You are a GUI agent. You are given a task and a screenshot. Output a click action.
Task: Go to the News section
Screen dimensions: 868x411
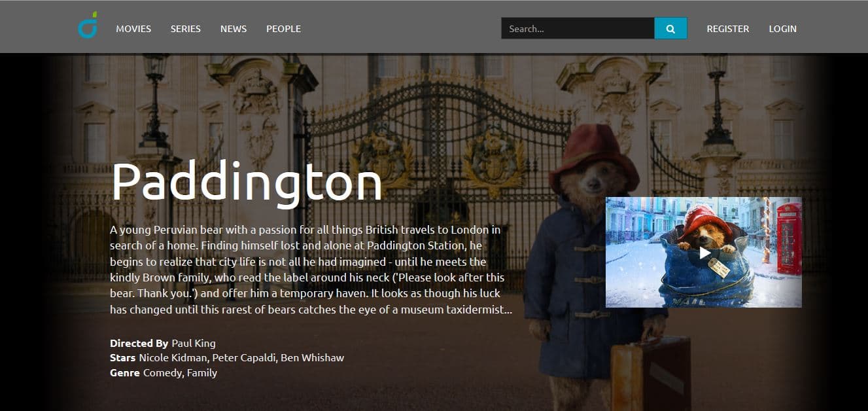[x=234, y=29]
